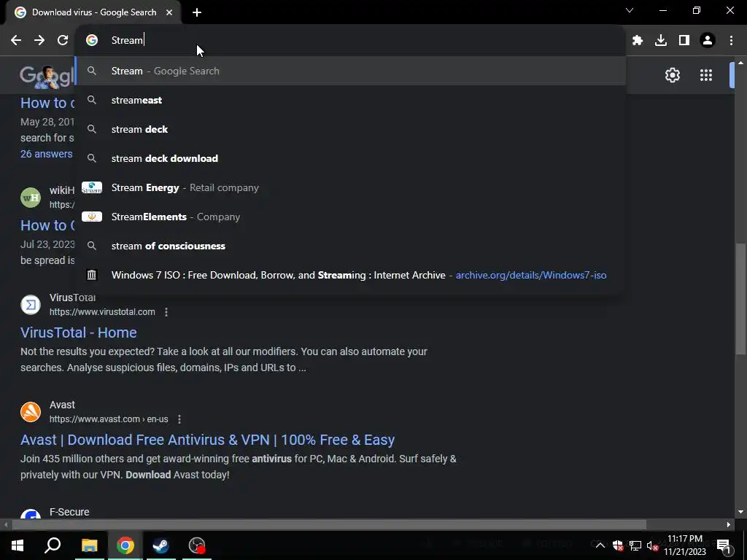Click the Stream Energy logo icon
This screenshot has width=747, height=560.
point(91,187)
